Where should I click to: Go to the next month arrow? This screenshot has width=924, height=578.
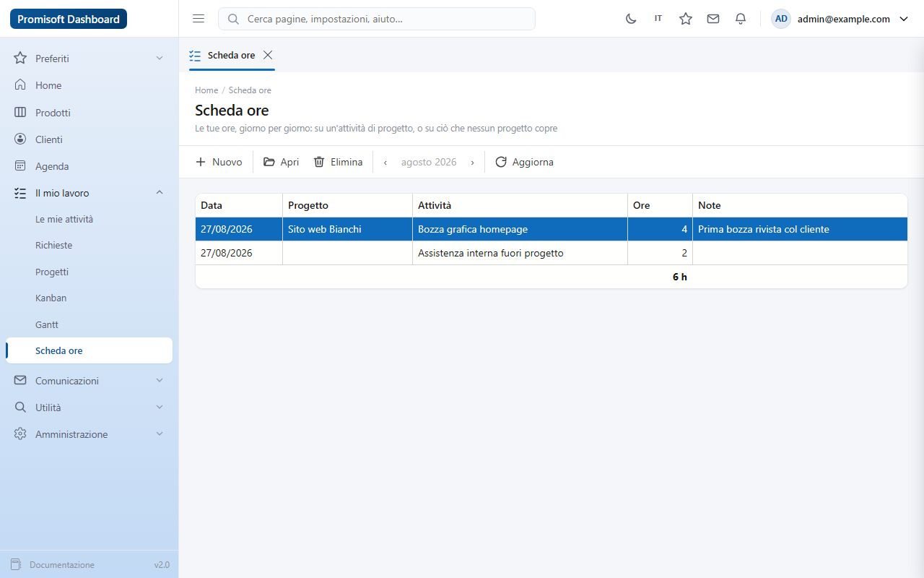(473, 162)
